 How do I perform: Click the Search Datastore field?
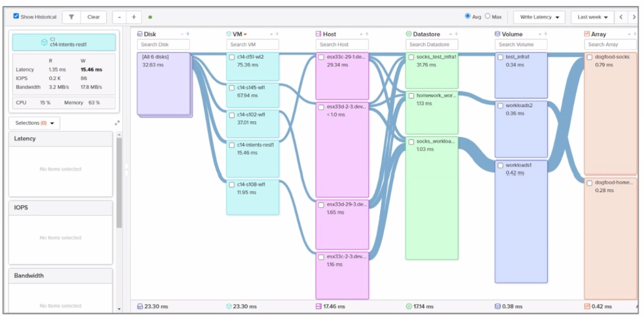point(432,44)
